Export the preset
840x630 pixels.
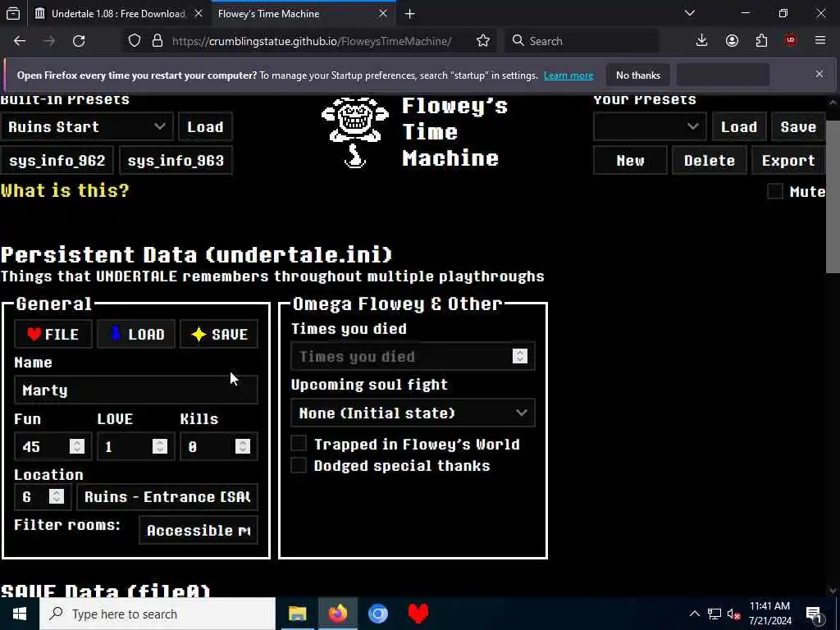click(788, 160)
